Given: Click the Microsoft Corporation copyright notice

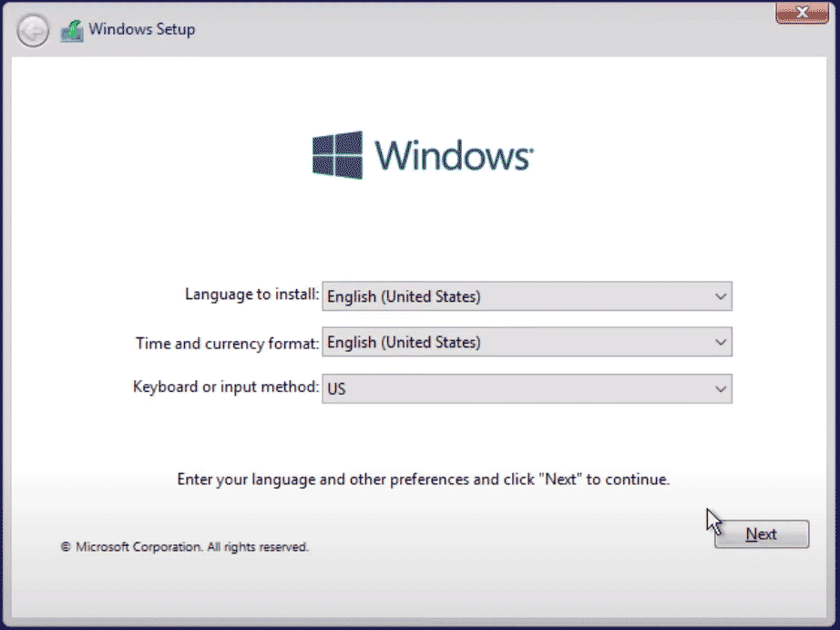Looking at the screenshot, I should (184, 547).
